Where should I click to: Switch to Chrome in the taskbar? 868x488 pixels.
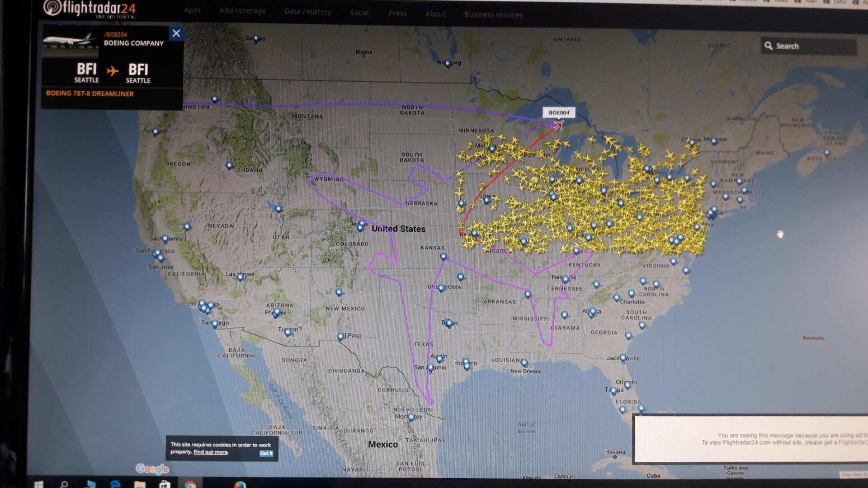pos(190,485)
